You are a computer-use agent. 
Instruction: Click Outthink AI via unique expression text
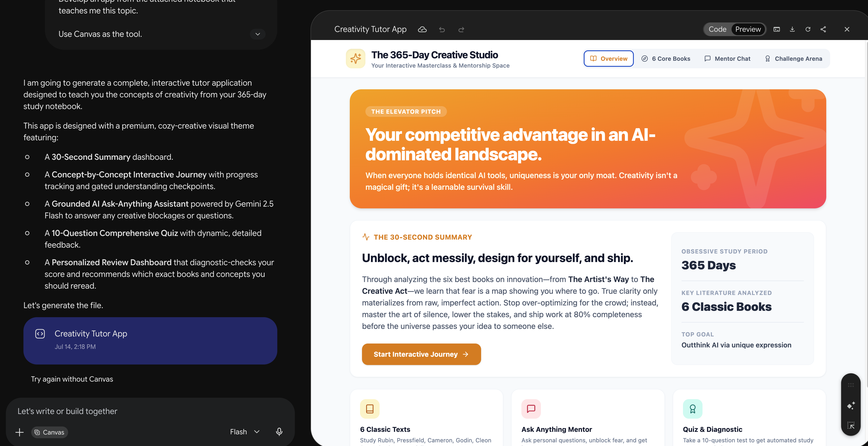click(x=736, y=345)
